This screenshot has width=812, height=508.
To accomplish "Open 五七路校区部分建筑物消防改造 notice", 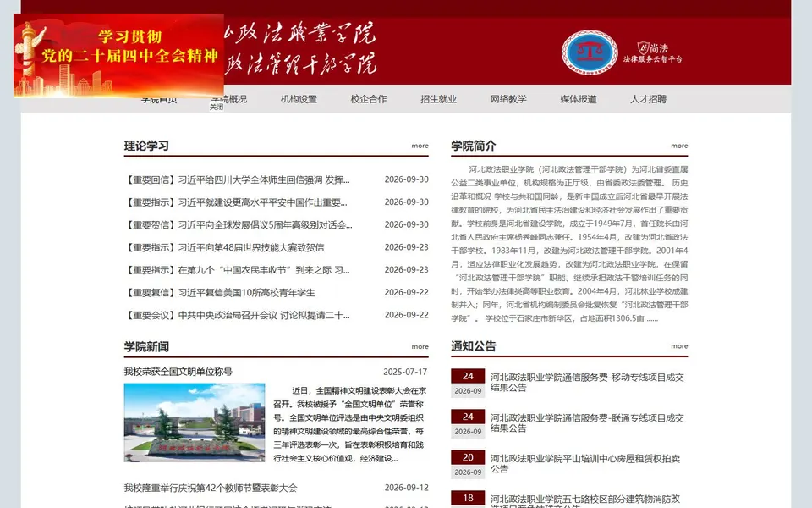I will point(585,500).
